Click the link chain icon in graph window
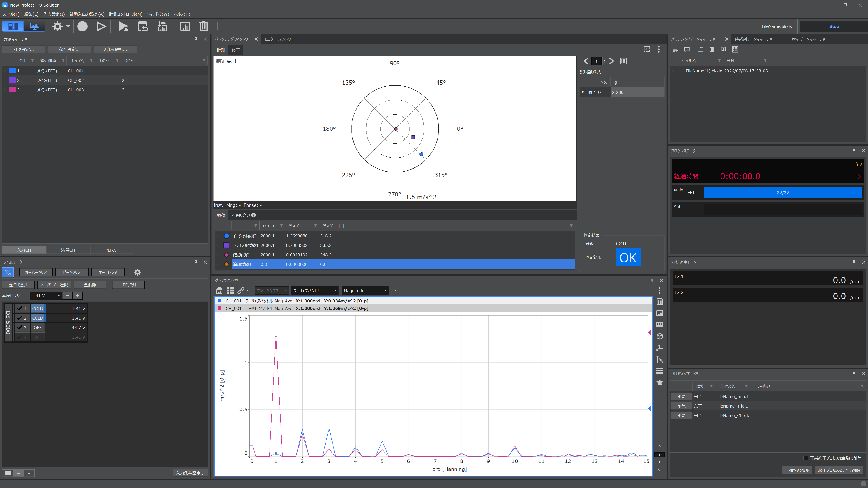This screenshot has height=488, width=868. pos(241,290)
